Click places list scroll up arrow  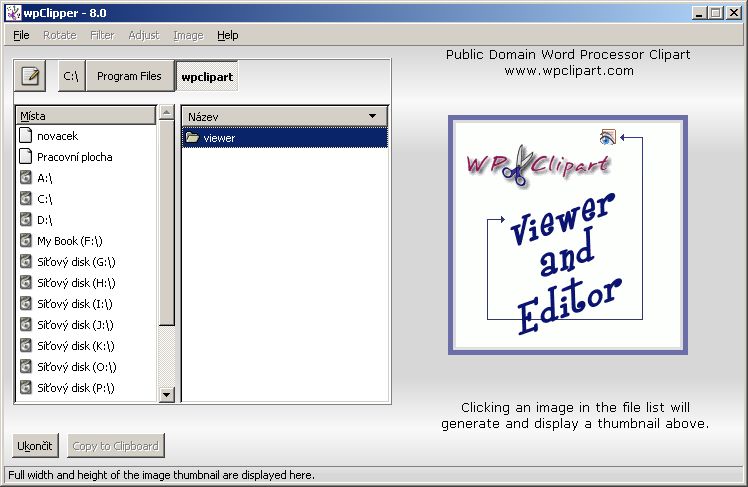(166, 113)
